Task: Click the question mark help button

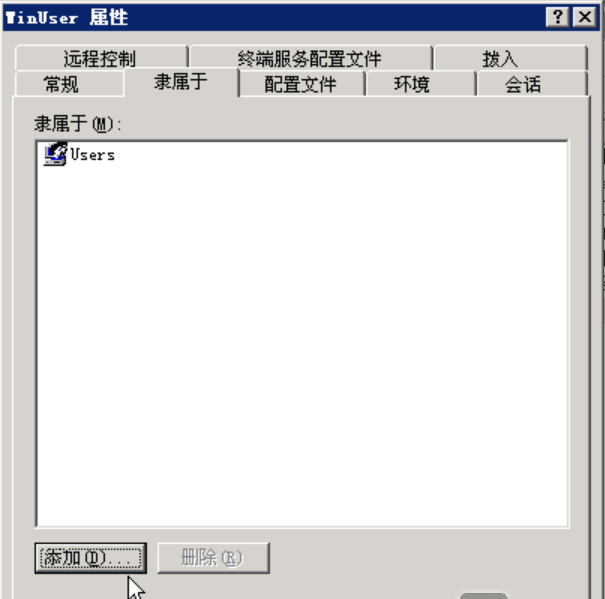Action: (x=557, y=17)
